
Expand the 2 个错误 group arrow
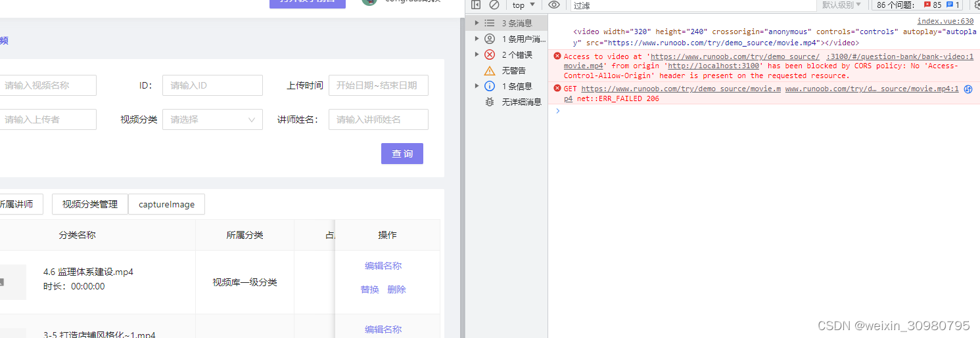point(477,54)
